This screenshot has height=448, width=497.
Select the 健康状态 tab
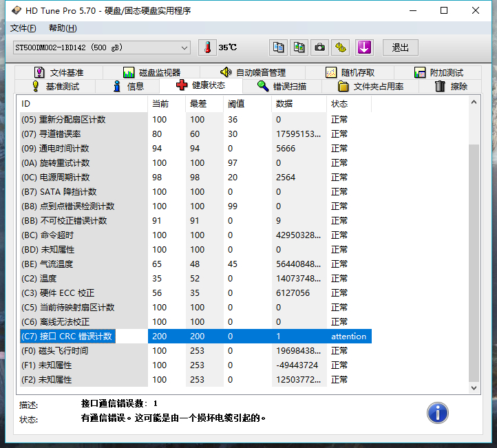click(201, 85)
